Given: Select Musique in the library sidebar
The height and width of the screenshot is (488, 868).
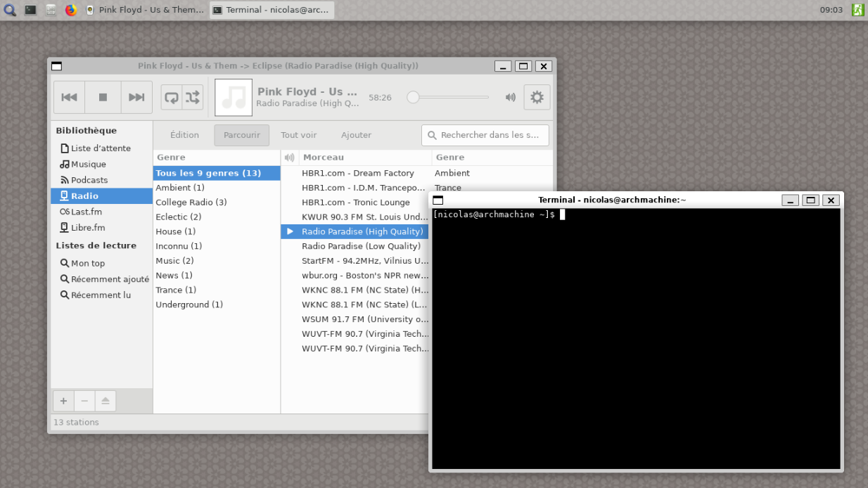Looking at the screenshot, I should 101,165.
